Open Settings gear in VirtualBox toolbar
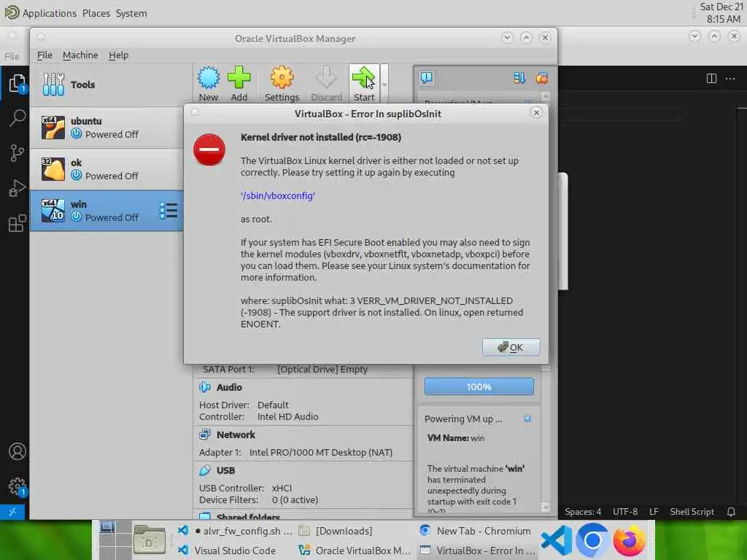The height and width of the screenshot is (560, 747). click(x=282, y=84)
